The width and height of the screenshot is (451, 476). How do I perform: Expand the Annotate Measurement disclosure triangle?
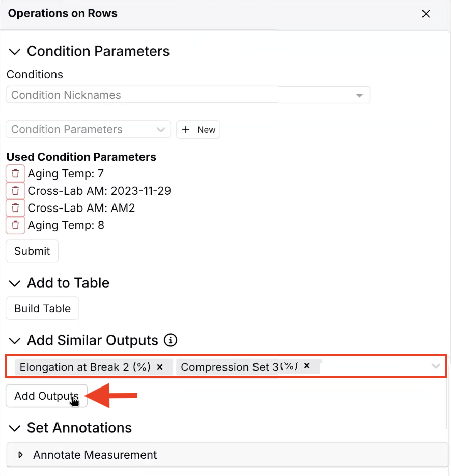tap(21, 455)
